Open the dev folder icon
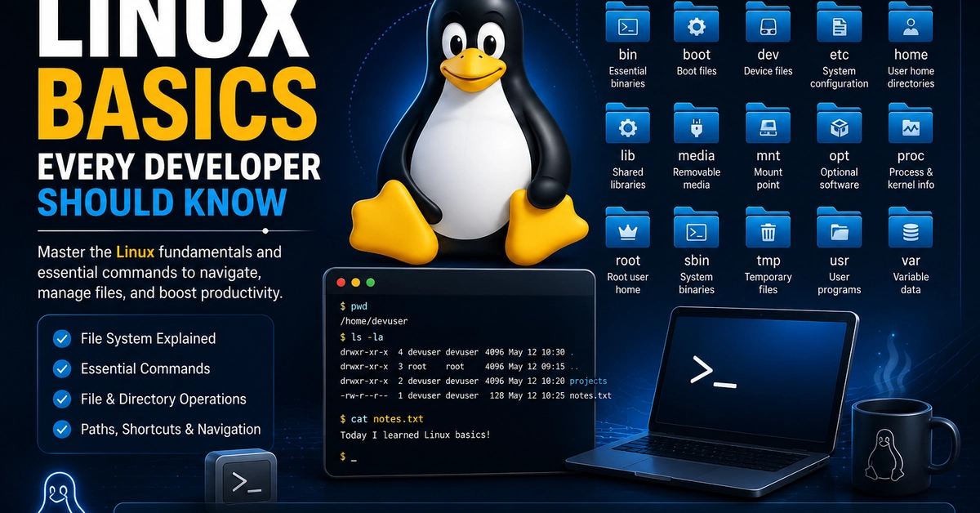 (768, 22)
